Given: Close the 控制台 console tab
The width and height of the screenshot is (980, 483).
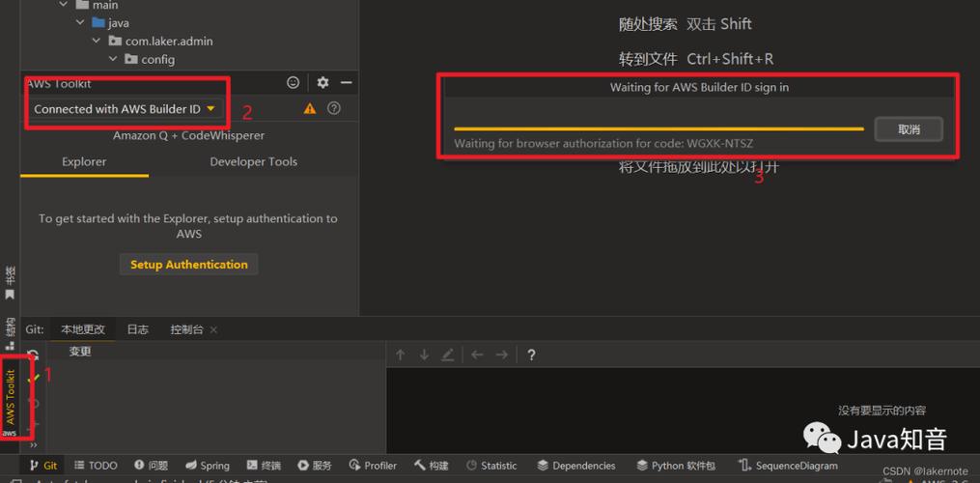Looking at the screenshot, I should (213, 329).
